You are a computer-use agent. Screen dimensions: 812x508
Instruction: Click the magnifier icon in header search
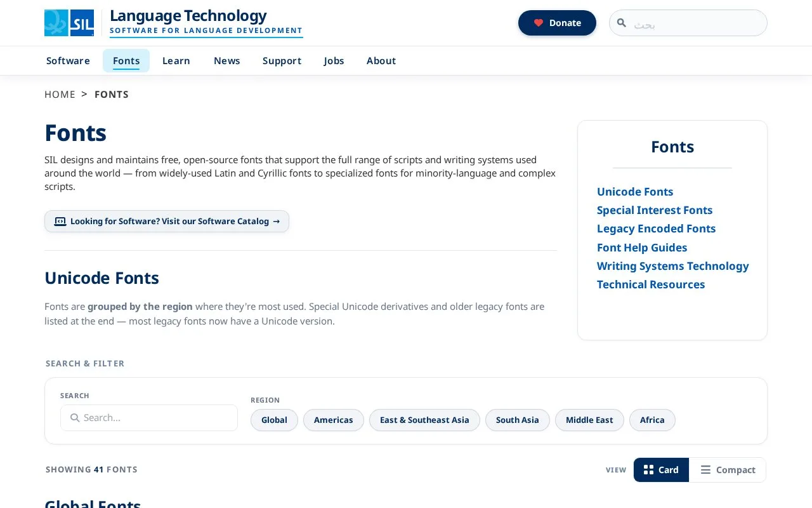click(x=622, y=23)
